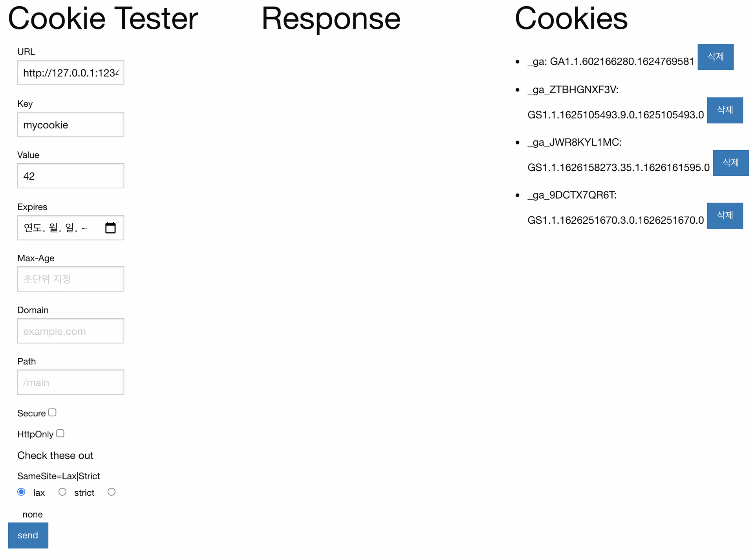754x560 pixels.
Task: Select the strict SameSite radio option
Action: click(x=62, y=492)
